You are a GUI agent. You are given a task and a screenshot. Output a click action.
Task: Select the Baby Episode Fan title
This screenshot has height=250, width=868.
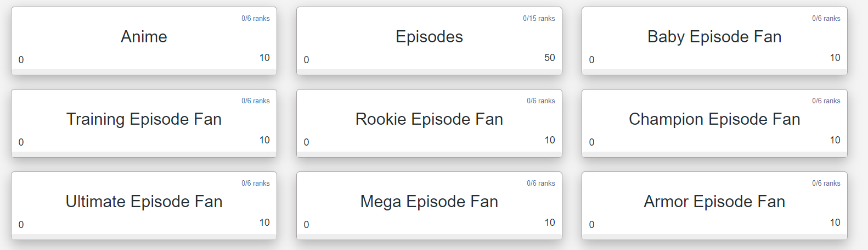point(714,37)
